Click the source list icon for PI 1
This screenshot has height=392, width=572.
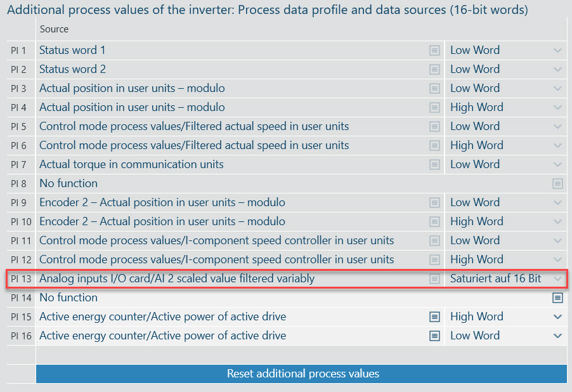pyautogui.click(x=434, y=50)
